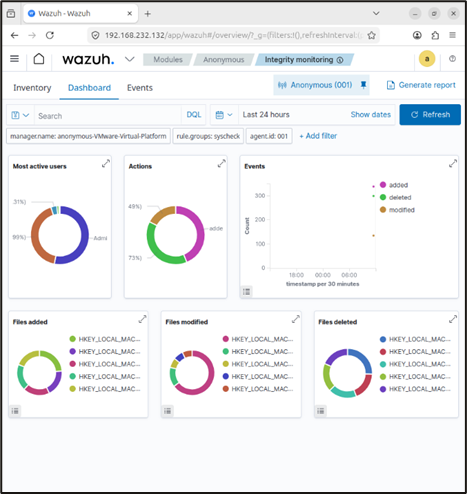Click the 'deleted' legend color dot
Image resolution: width=467 pixels, height=494 pixels.
[383, 197]
